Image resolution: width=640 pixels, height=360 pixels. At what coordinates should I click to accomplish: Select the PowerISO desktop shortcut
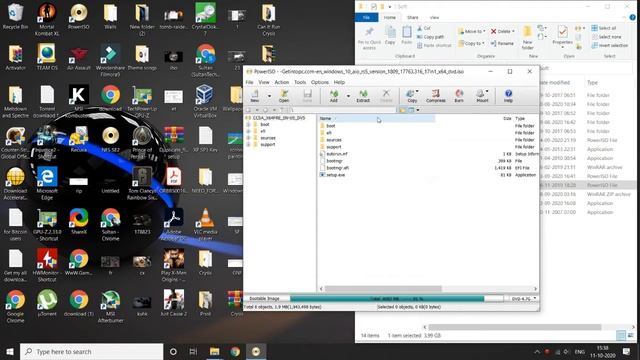pyautogui.click(x=78, y=17)
